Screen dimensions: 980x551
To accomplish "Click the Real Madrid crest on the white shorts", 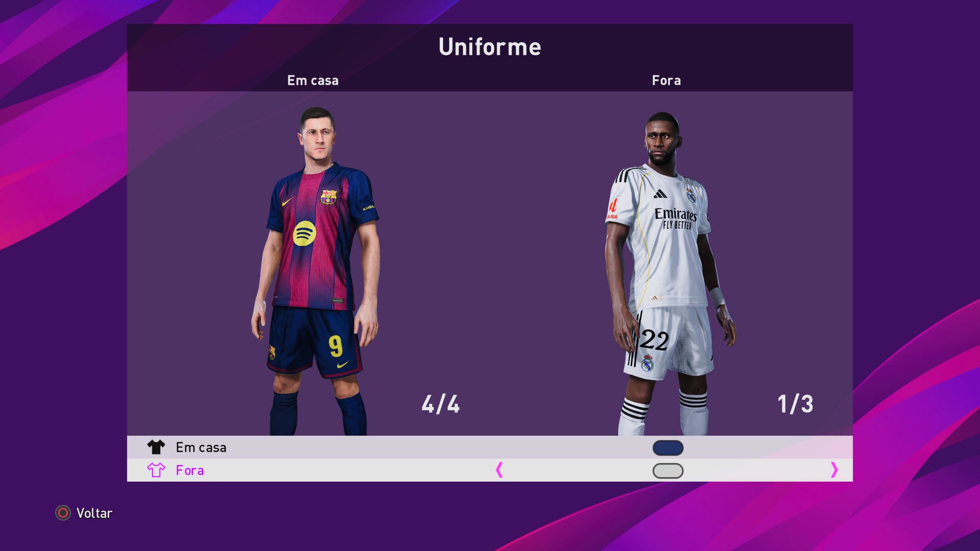I will coord(647,363).
